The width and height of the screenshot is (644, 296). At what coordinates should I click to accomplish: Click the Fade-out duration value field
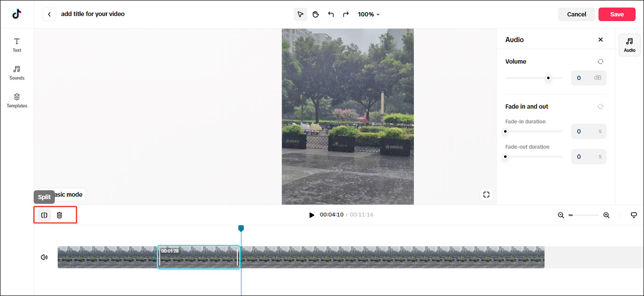click(x=588, y=157)
